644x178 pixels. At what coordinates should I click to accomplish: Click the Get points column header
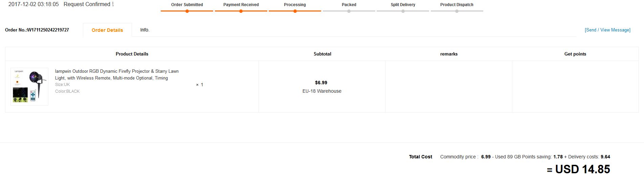point(575,54)
